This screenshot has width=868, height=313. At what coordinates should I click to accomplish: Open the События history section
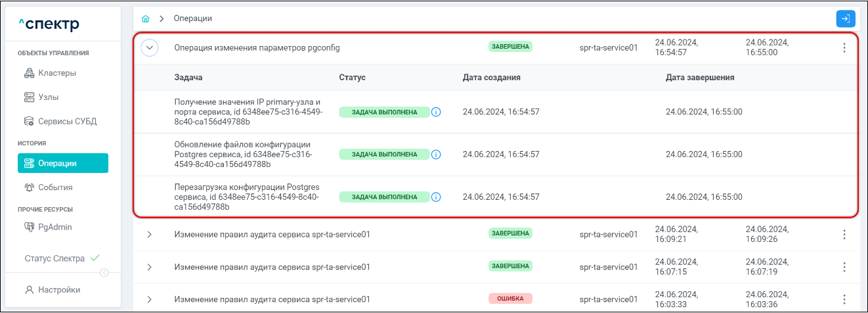[x=55, y=187]
